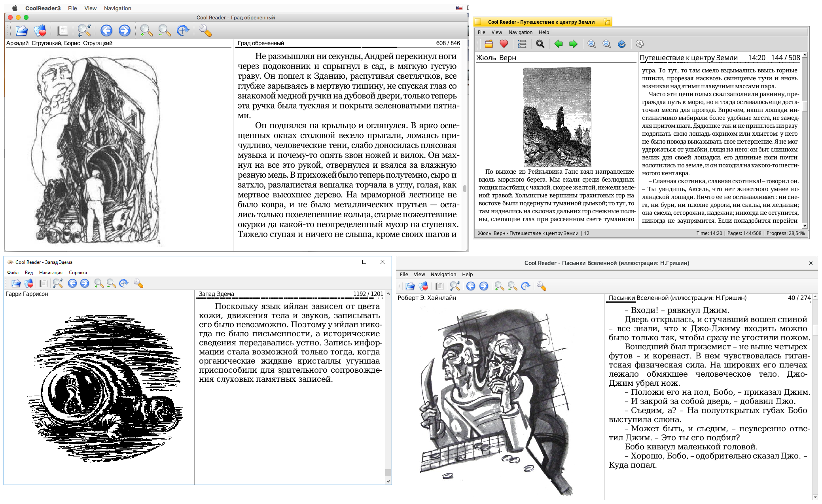Open CoolReader3 app menu in macOS menu bar
The height and width of the screenshot is (504, 822).
[43, 8]
